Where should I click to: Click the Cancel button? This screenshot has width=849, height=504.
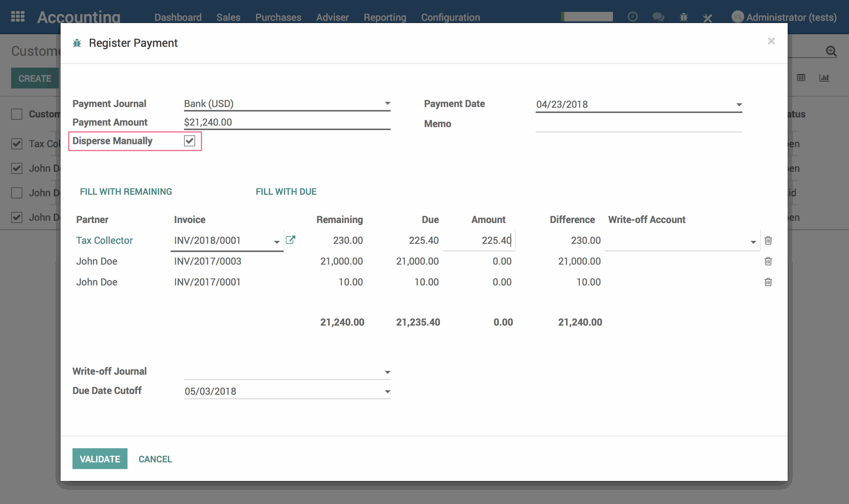[x=155, y=459]
